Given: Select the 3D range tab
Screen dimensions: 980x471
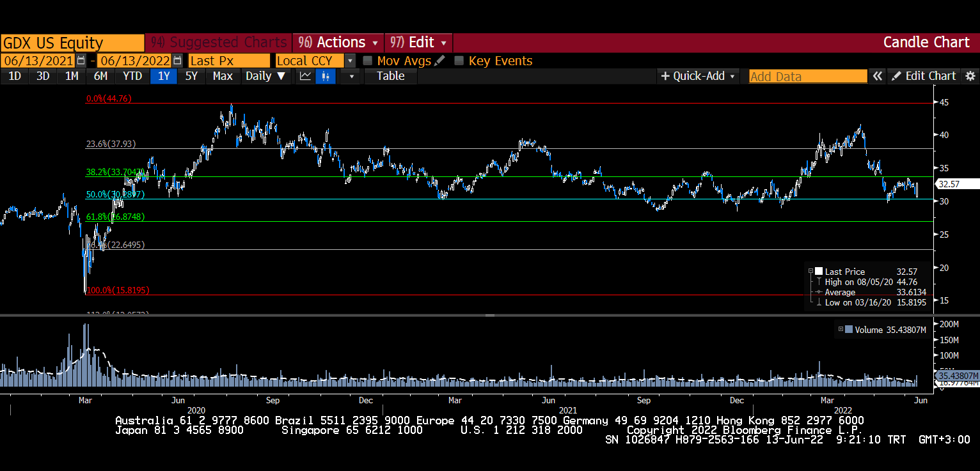Looking at the screenshot, I should click(43, 76).
